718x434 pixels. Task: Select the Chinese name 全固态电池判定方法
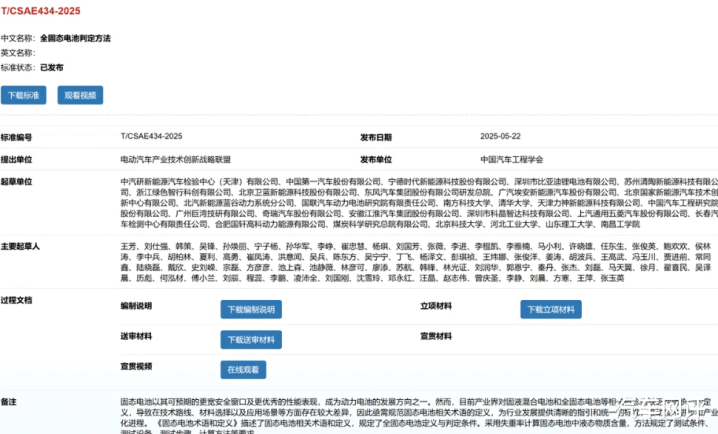[75, 37]
